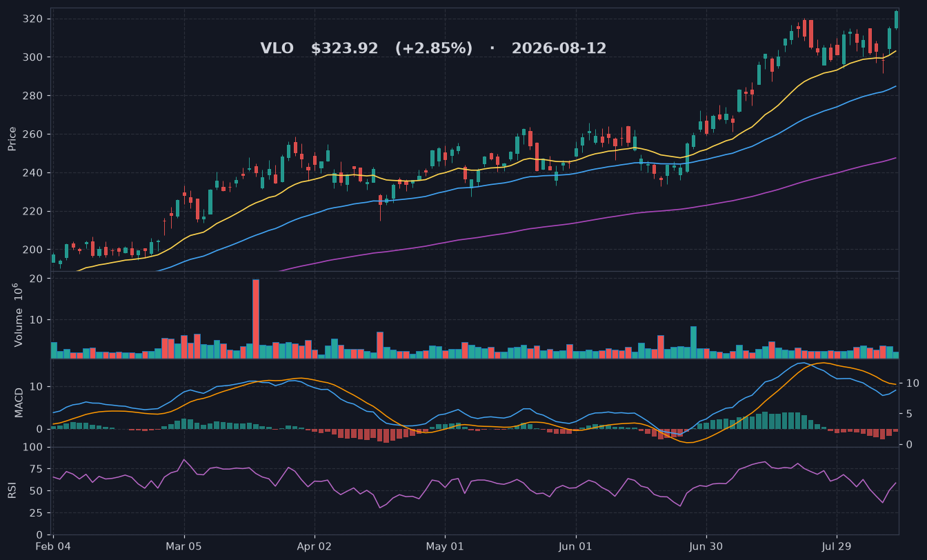Click the MACD axis label
927x560 pixels.
(19, 402)
